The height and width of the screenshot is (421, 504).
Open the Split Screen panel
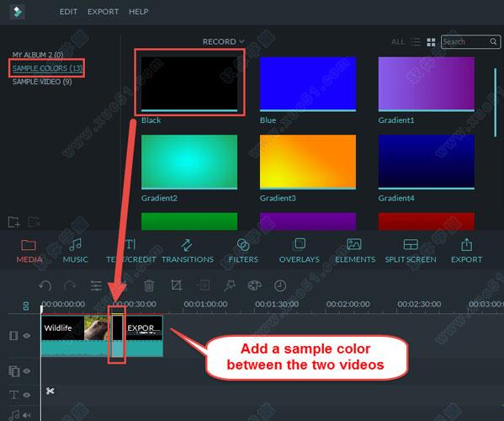pos(411,250)
